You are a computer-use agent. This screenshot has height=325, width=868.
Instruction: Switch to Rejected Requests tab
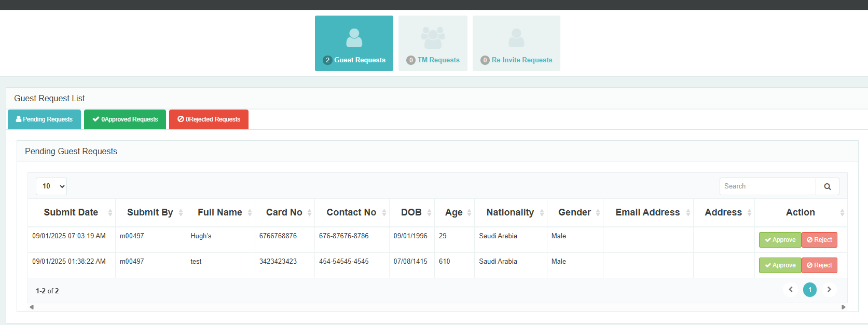pos(209,119)
